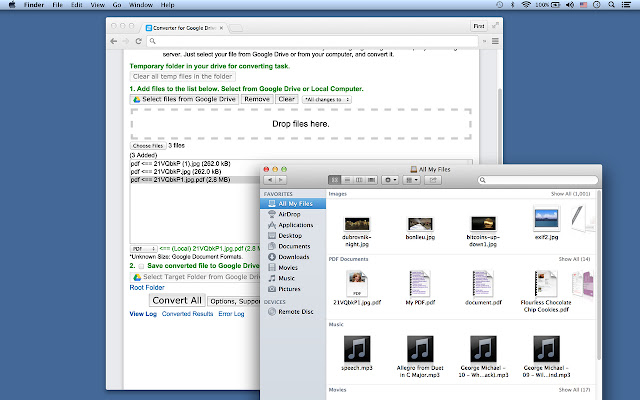640x400 pixels.
Task: Click the Options, Support button
Action: pyautogui.click(x=234, y=301)
